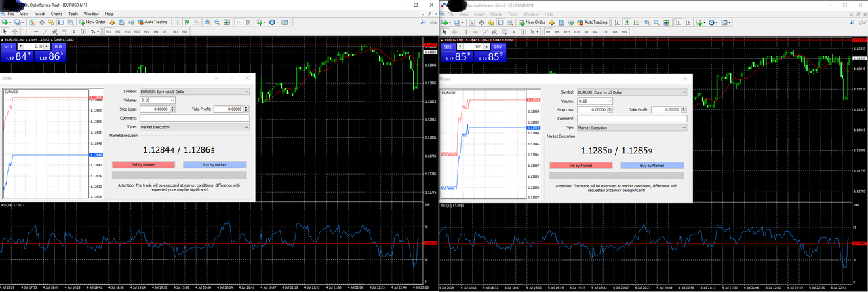Click one-click SELL button on left chart
Image resolution: width=868 pixels, height=292 pixels.
pyautogui.click(x=8, y=47)
